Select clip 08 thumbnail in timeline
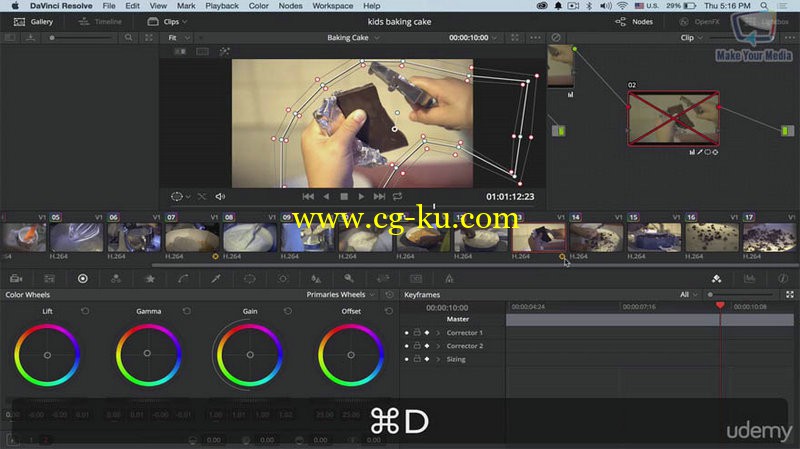 point(250,237)
